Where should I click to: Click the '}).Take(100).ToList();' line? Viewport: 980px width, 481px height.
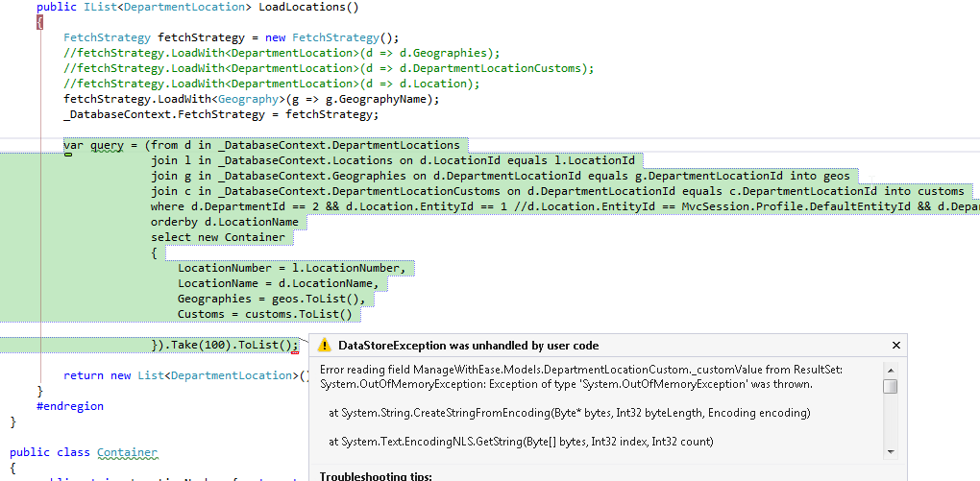point(225,345)
